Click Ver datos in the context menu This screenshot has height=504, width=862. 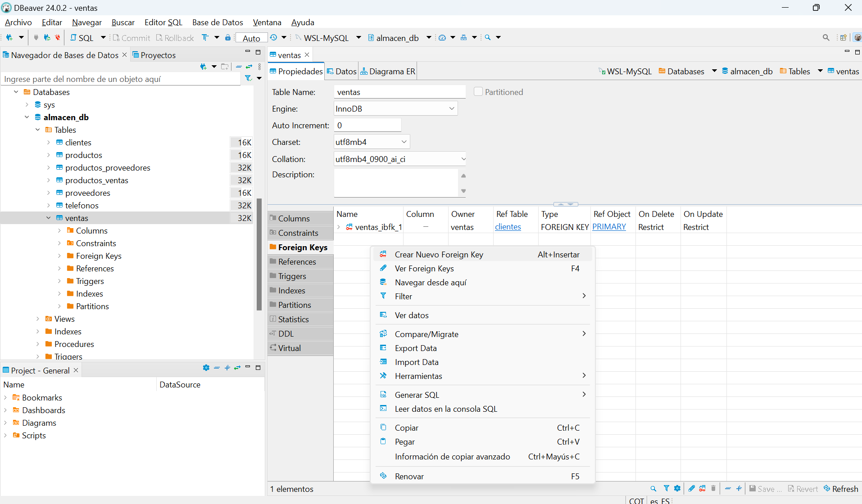(x=482, y=315)
